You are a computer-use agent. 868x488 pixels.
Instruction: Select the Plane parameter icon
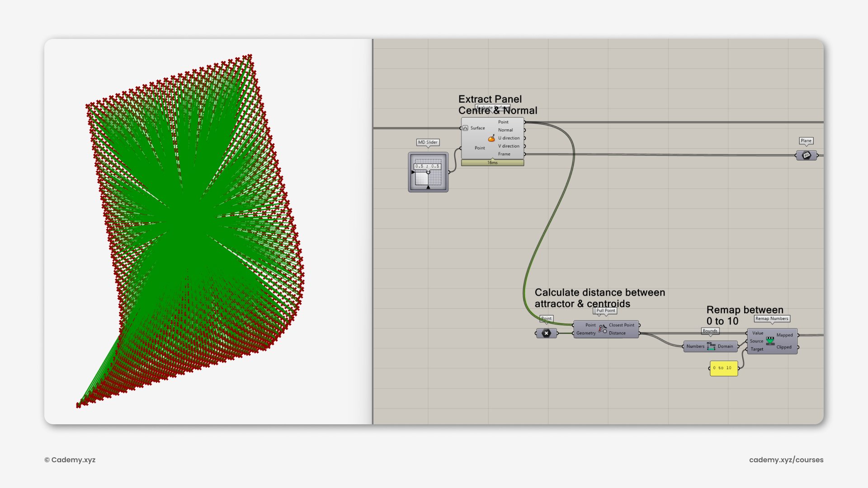[x=807, y=155]
